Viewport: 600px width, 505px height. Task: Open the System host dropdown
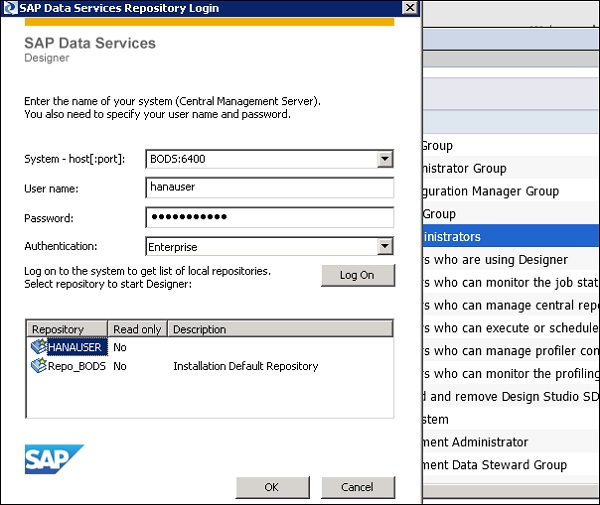[x=385, y=159]
